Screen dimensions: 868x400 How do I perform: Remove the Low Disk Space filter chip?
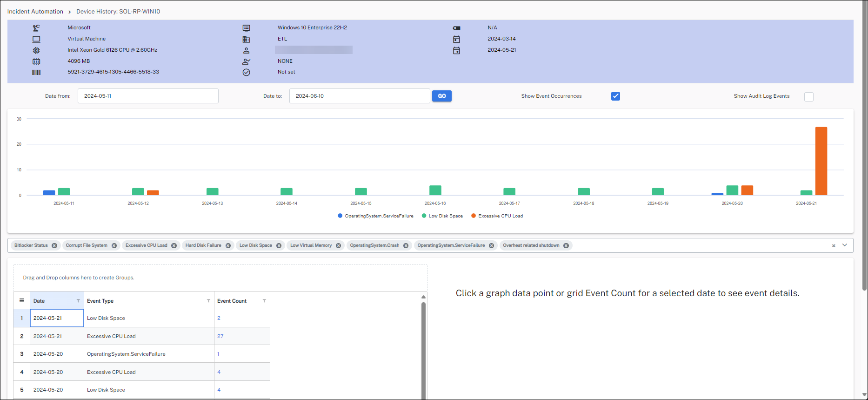click(x=279, y=245)
